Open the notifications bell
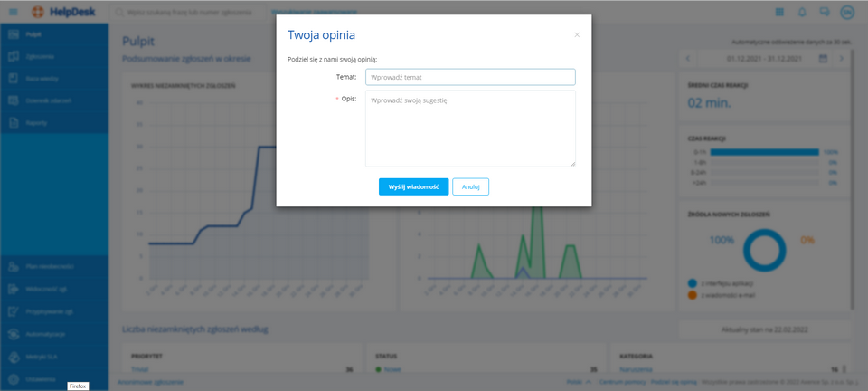The width and height of the screenshot is (868, 391). pyautogui.click(x=801, y=12)
